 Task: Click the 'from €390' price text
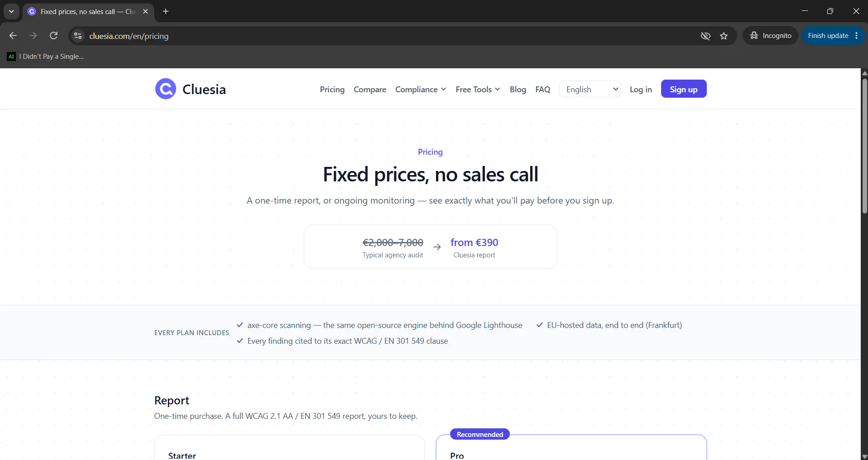coord(474,242)
